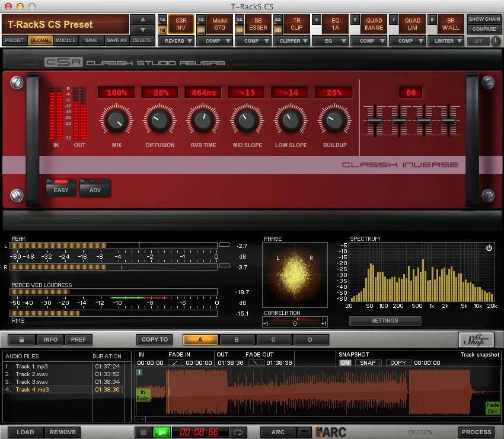Image resolution: width=504 pixels, height=439 pixels.
Task: Enable the GLOBAL preset scope button
Action: (x=40, y=41)
